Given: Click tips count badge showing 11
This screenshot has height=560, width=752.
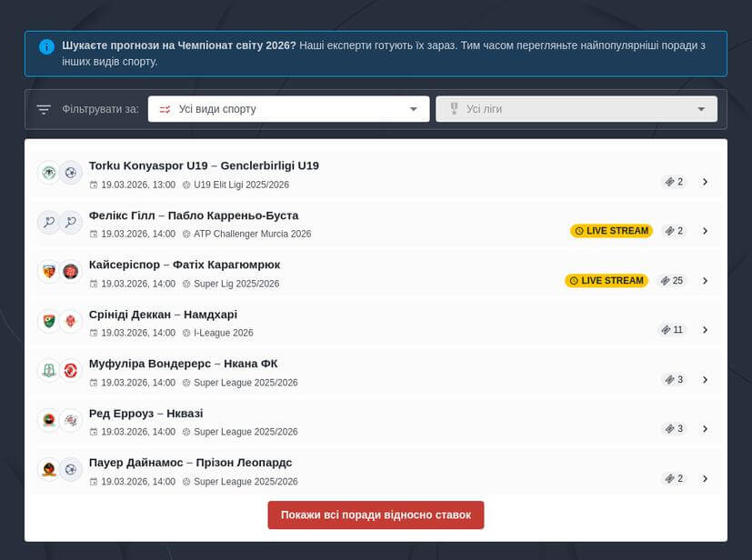Looking at the screenshot, I should coord(672,330).
